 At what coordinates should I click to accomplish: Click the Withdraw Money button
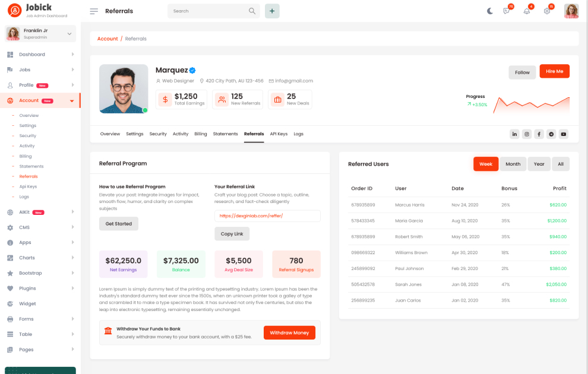[x=289, y=332]
